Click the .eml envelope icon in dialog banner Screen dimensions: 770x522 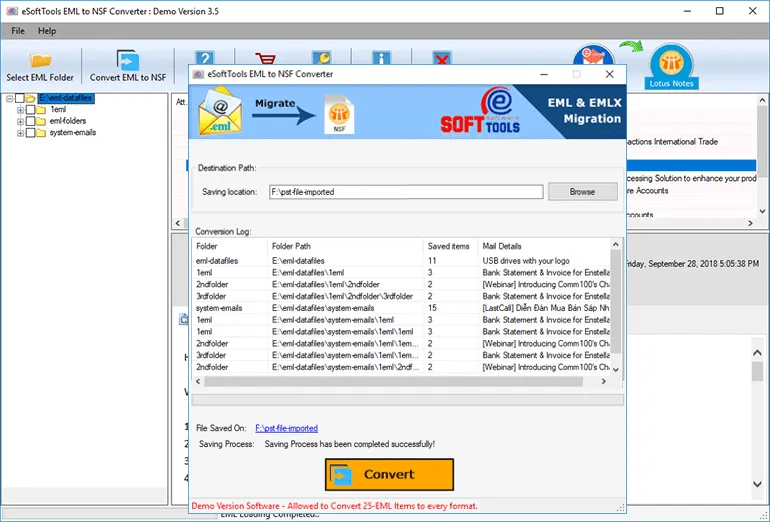click(x=220, y=111)
